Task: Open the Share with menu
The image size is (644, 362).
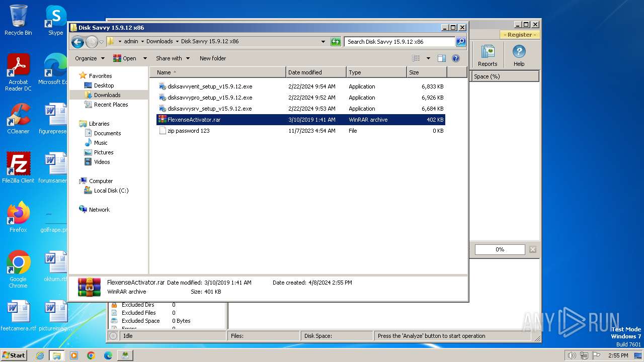Action: pos(173,58)
